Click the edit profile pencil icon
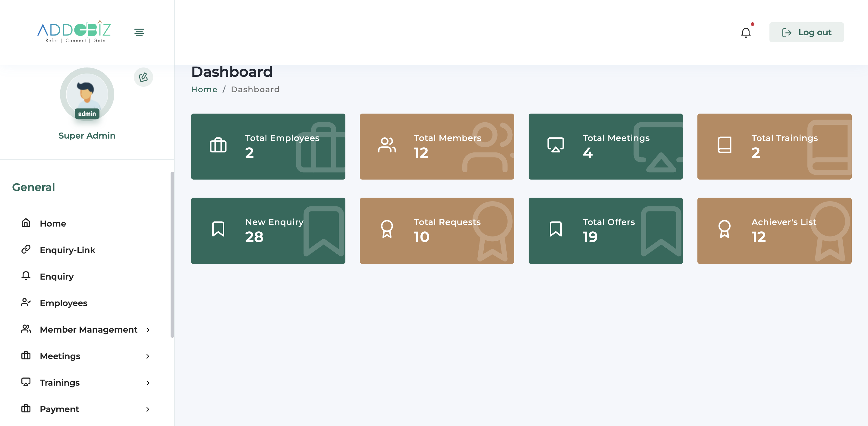The width and height of the screenshot is (868, 426). [143, 77]
